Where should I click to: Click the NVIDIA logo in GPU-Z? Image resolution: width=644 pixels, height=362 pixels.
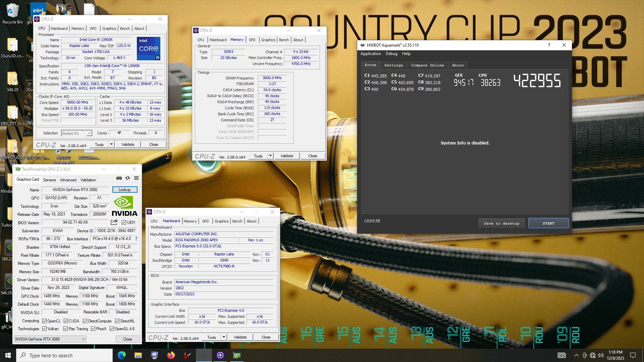coord(124,206)
